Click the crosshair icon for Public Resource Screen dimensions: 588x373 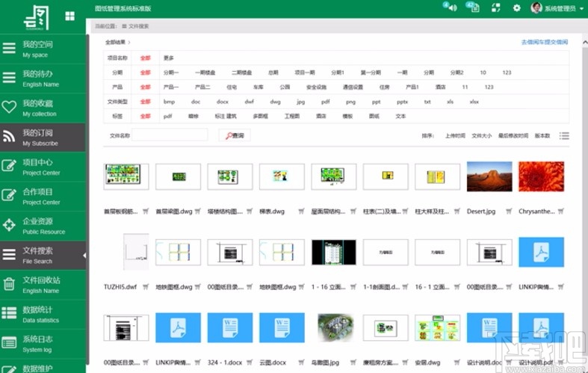(x=9, y=225)
